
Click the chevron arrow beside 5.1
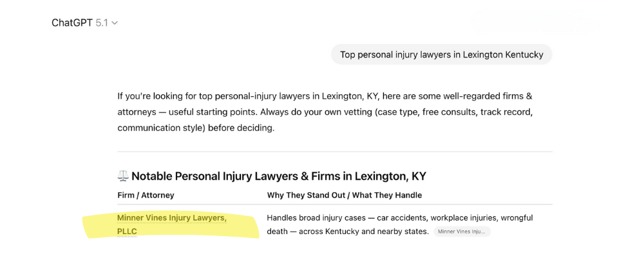coord(115,23)
